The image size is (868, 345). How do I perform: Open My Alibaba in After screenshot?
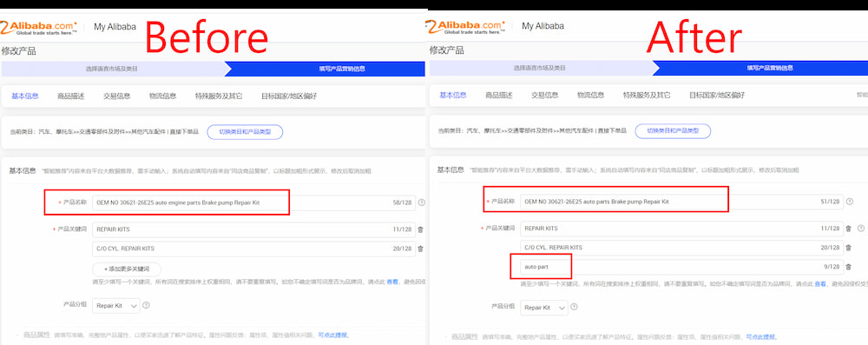tap(542, 26)
